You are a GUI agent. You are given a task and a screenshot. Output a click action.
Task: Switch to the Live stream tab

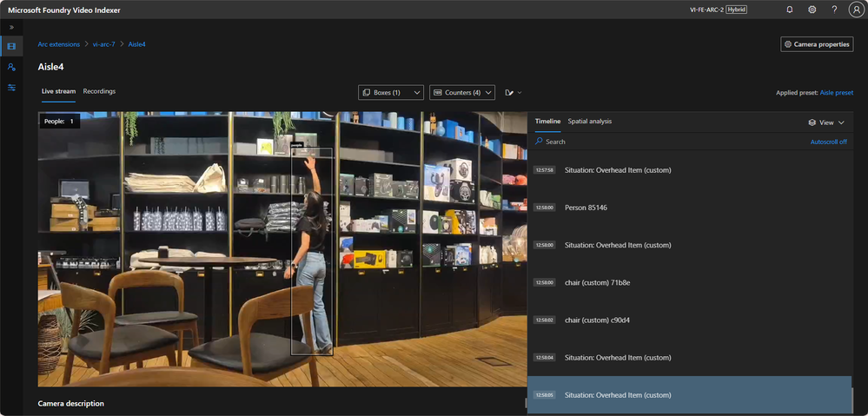pos(59,91)
